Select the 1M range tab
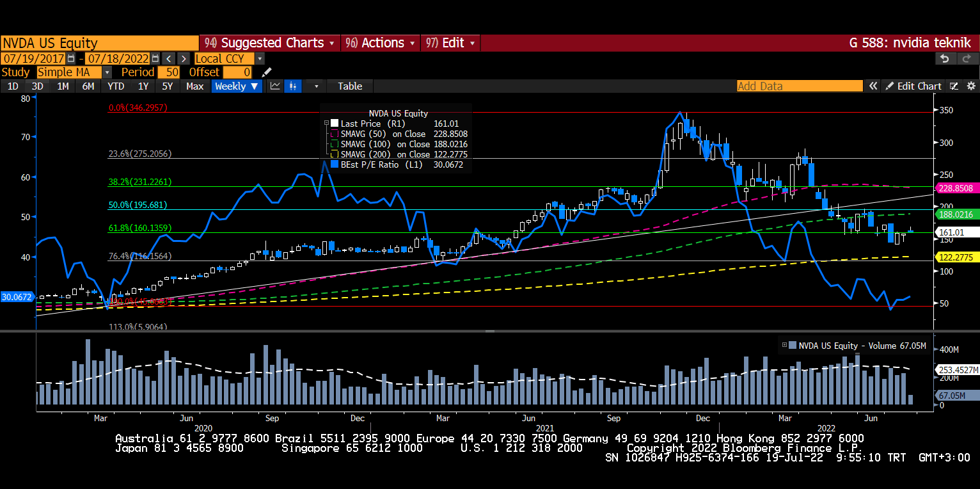The height and width of the screenshot is (489, 980). click(x=63, y=86)
